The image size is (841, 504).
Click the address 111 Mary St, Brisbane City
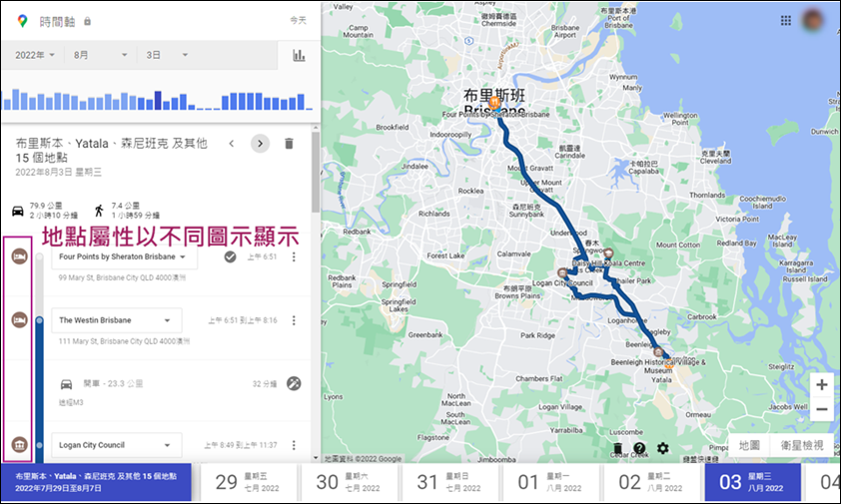[x=124, y=341]
